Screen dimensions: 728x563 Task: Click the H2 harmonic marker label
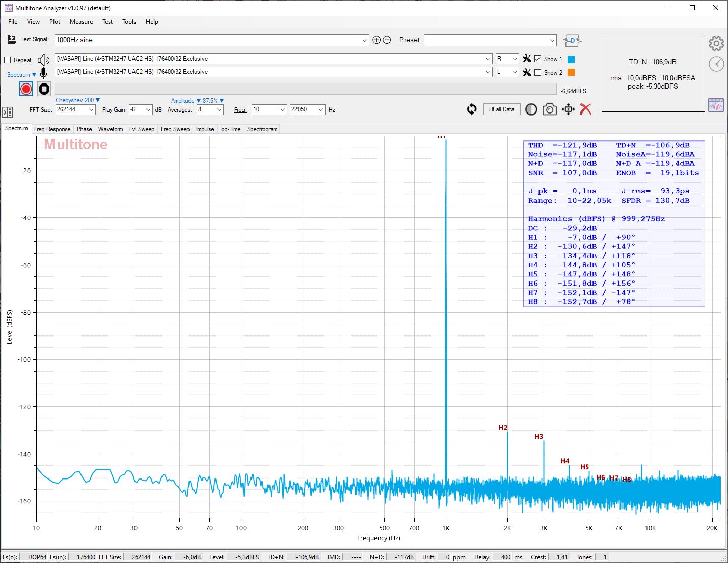(503, 428)
